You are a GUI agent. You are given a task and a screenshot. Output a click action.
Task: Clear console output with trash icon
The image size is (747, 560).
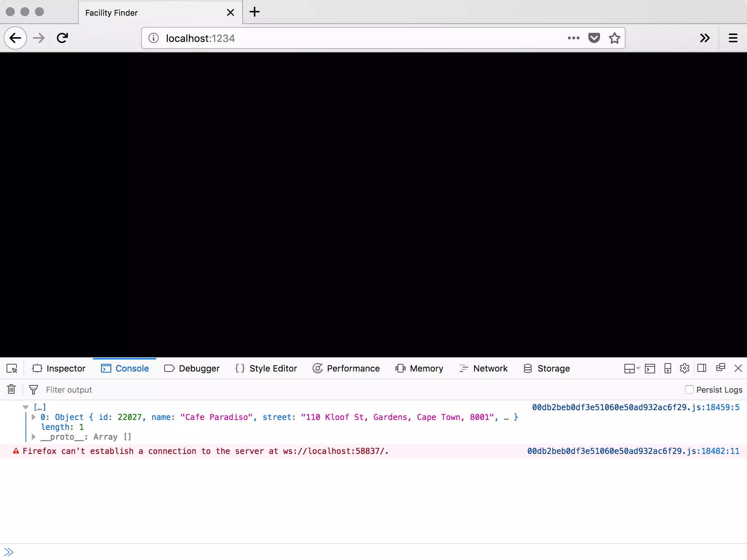[x=11, y=389]
